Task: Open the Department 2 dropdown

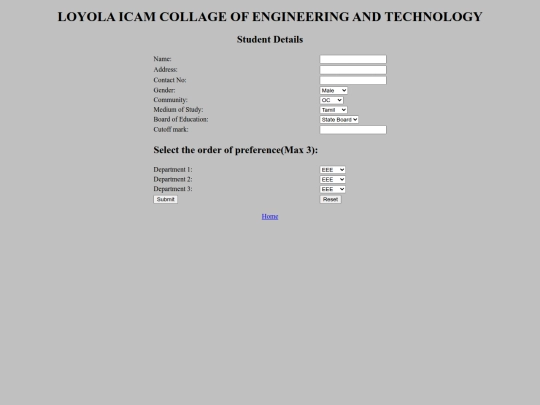Action: 332,179
